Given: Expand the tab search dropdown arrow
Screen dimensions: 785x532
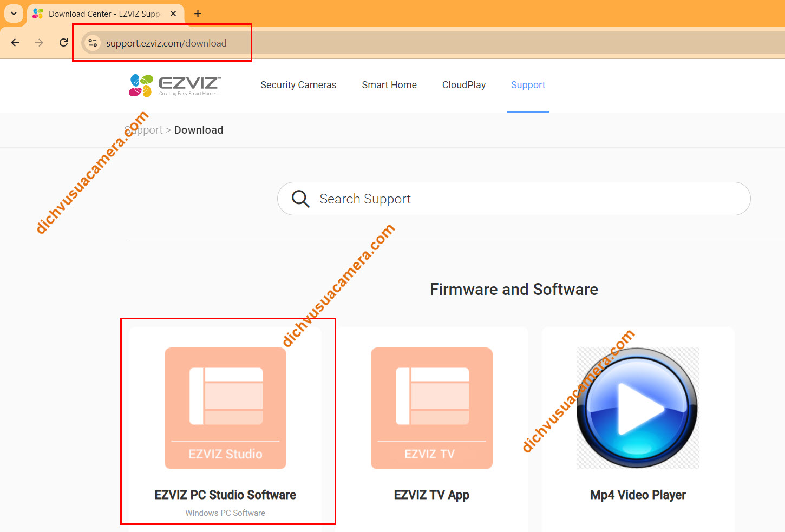Looking at the screenshot, I should click(x=14, y=14).
